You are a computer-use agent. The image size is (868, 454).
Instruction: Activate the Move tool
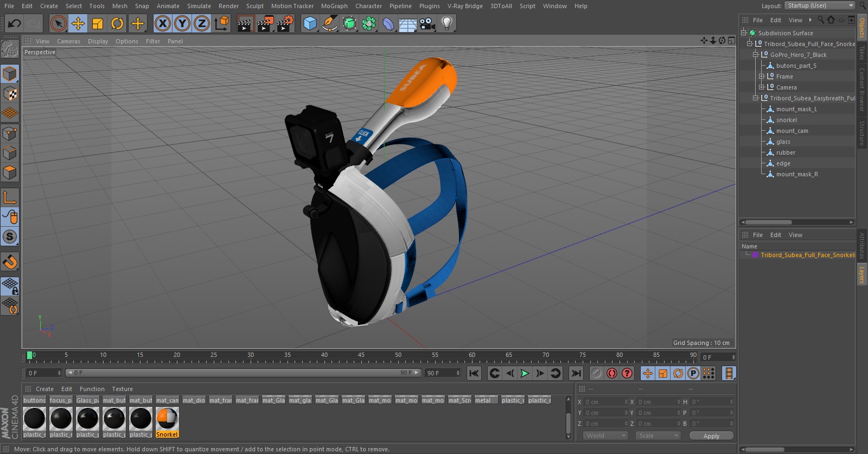tap(78, 23)
